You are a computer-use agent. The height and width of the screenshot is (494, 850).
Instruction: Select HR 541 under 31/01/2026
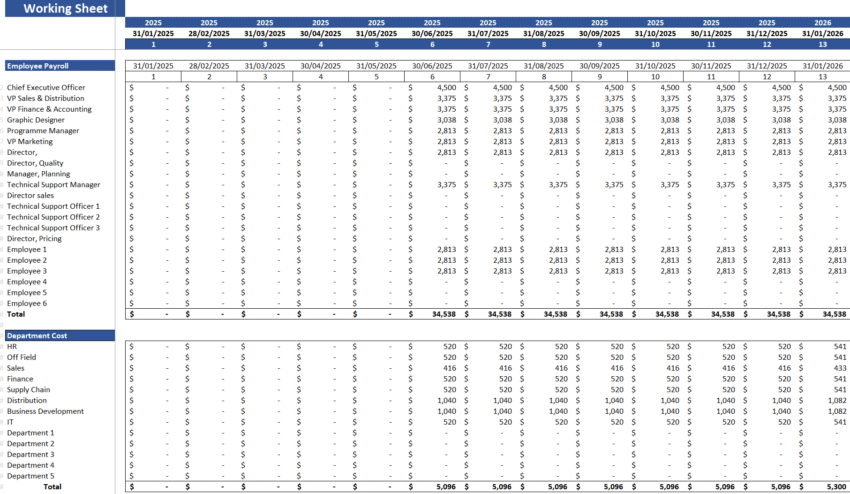[x=840, y=347]
